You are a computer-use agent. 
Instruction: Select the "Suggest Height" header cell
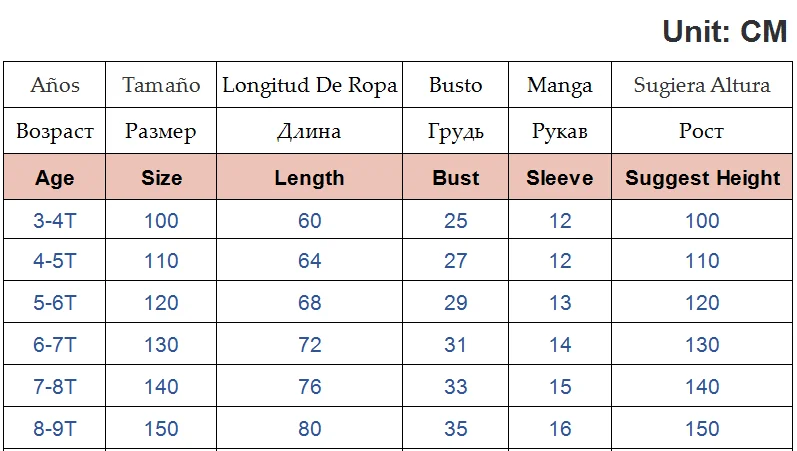point(702,178)
